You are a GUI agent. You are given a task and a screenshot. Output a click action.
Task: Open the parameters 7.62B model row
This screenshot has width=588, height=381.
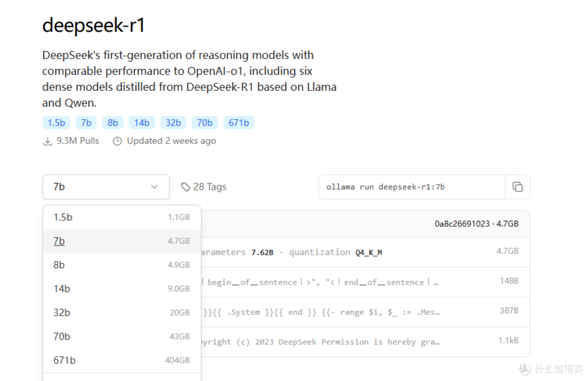coord(365,253)
